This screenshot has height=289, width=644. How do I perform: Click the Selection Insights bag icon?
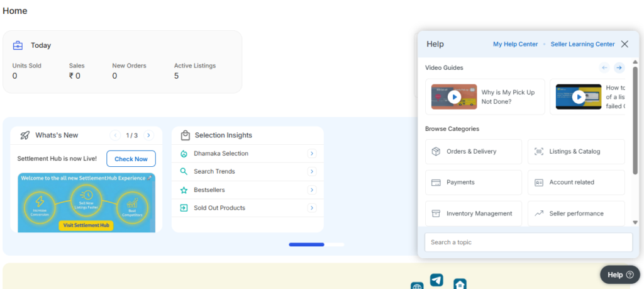(185, 135)
